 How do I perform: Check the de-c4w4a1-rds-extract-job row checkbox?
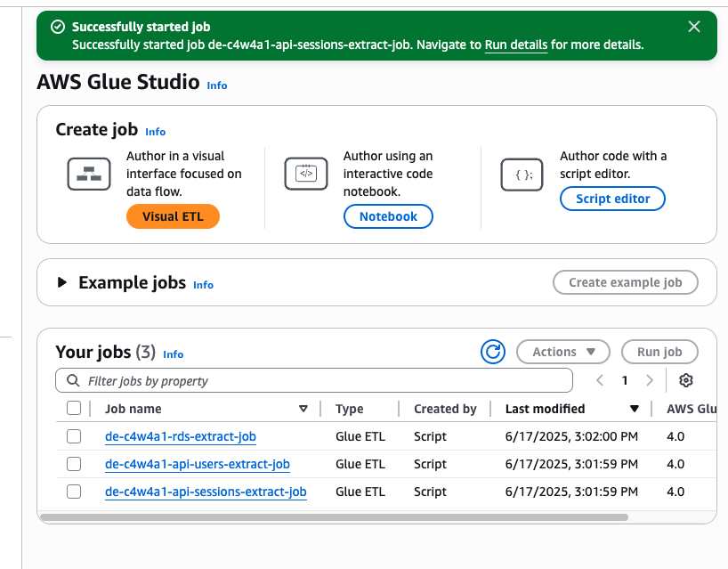[74, 436]
